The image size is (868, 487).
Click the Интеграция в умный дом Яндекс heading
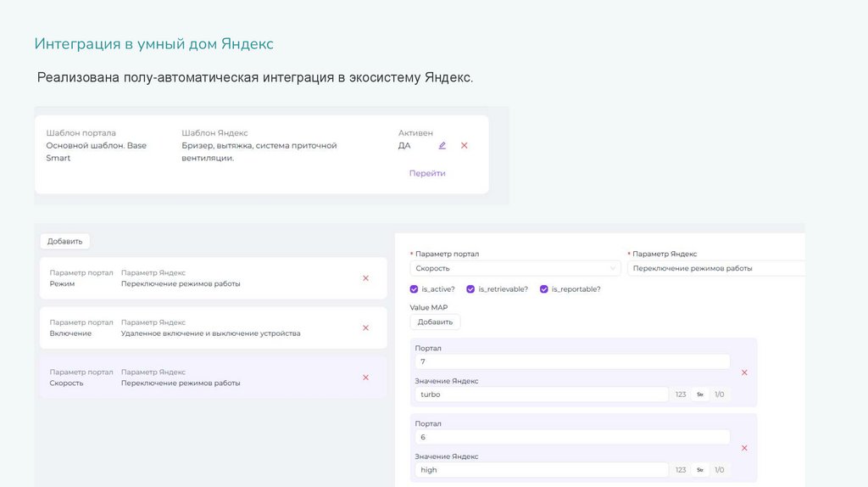point(154,44)
